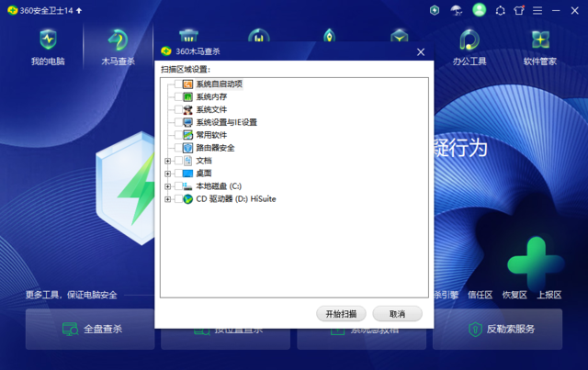Click the 桌面 blue desktop icon
The height and width of the screenshot is (370, 588).
point(187,174)
